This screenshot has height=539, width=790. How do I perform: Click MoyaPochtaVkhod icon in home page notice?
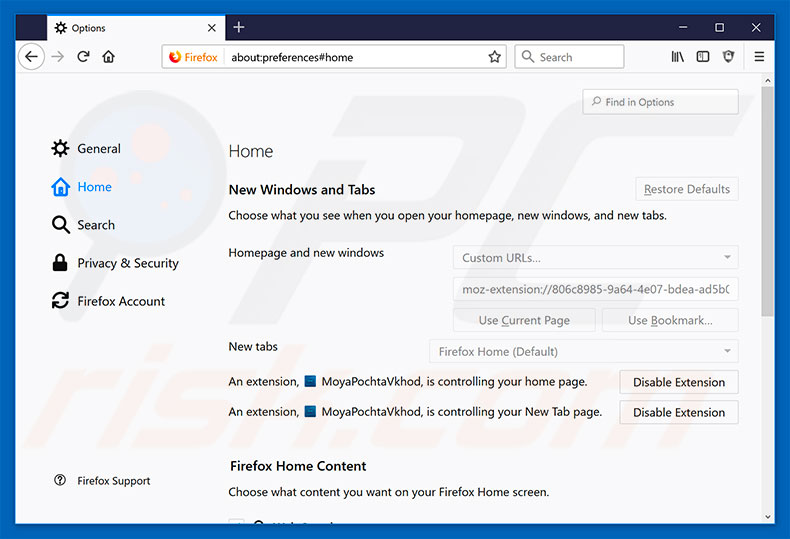310,381
